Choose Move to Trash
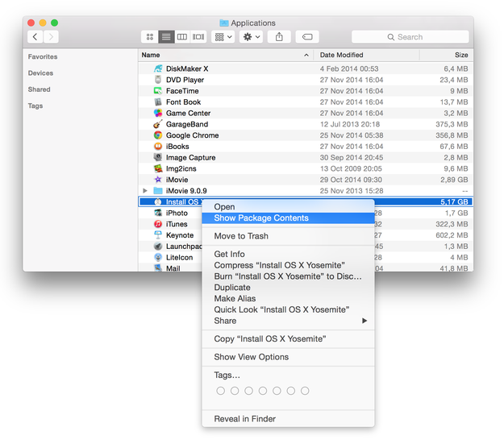504x448 pixels. coord(288,236)
